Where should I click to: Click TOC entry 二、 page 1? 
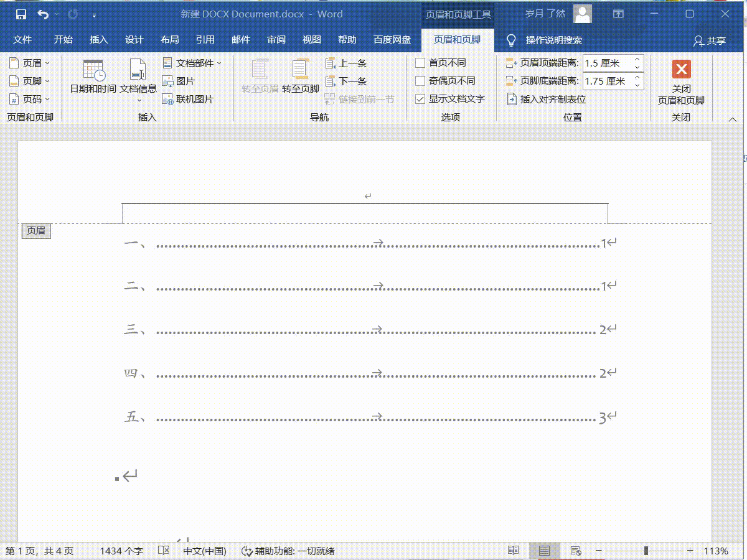370,286
